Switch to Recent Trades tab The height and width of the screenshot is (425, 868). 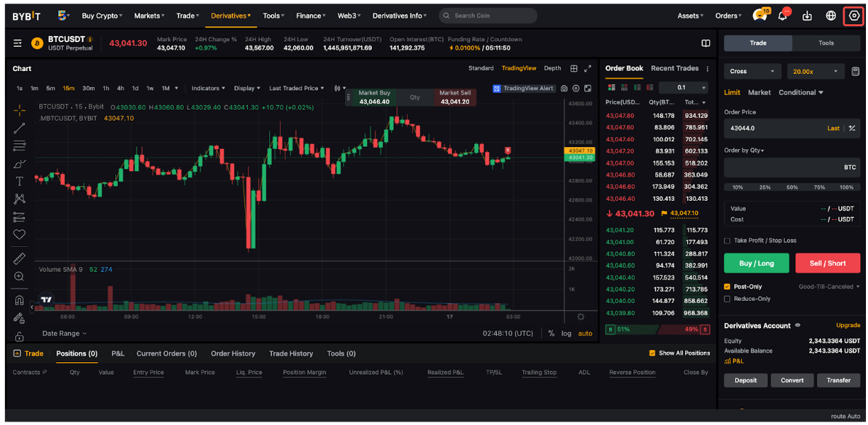coord(674,68)
